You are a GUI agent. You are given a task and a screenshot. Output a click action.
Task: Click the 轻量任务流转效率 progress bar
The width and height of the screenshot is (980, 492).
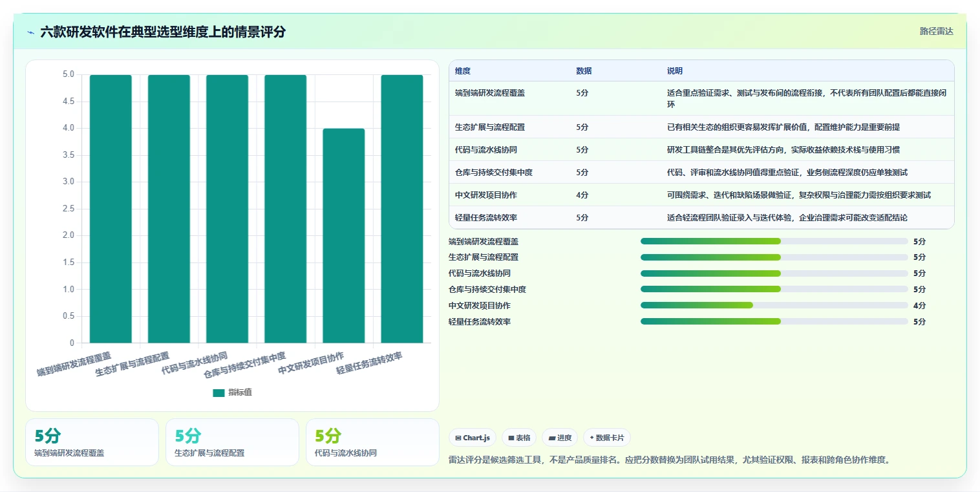click(774, 321)
